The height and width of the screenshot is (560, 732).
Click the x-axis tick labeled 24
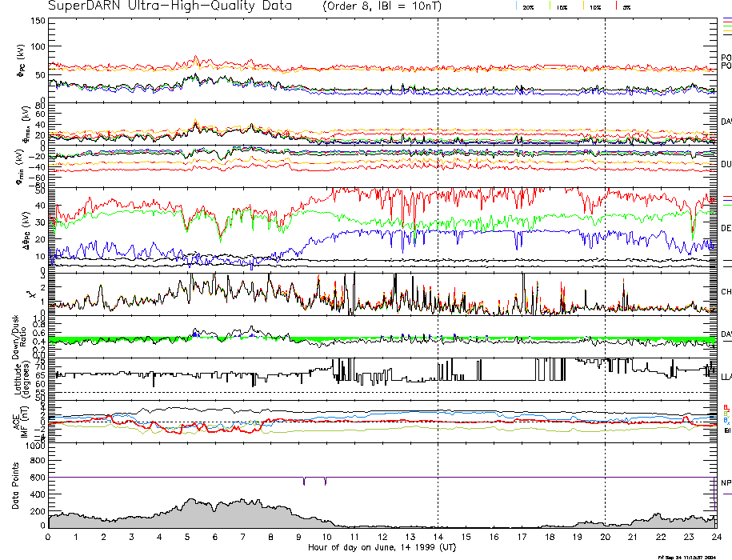(x=715, y=537)
